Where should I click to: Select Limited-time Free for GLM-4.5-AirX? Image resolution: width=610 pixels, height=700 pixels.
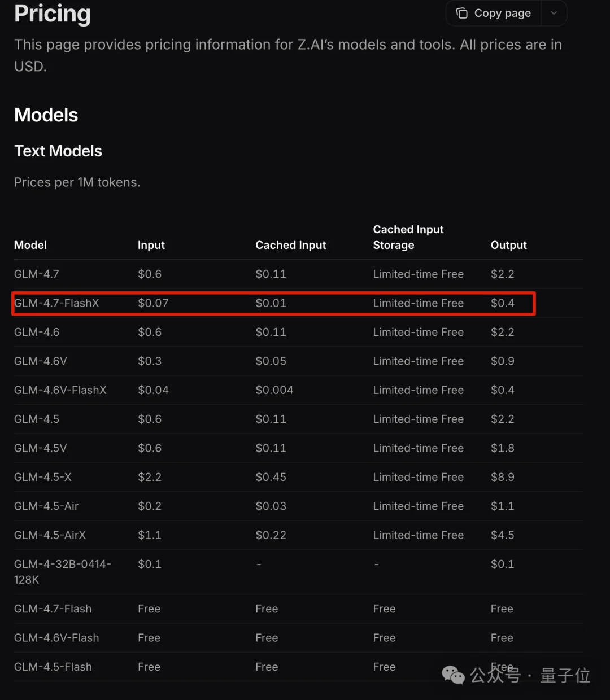[x=419, y=535]
